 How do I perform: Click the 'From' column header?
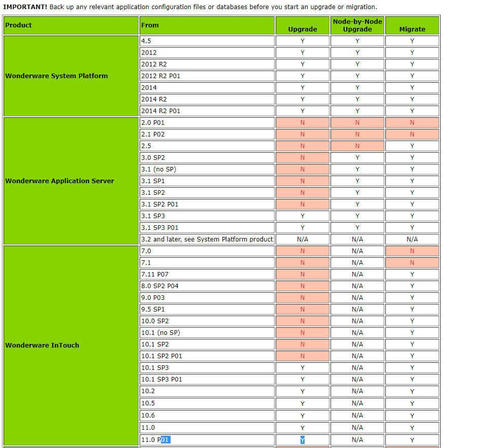207,25
